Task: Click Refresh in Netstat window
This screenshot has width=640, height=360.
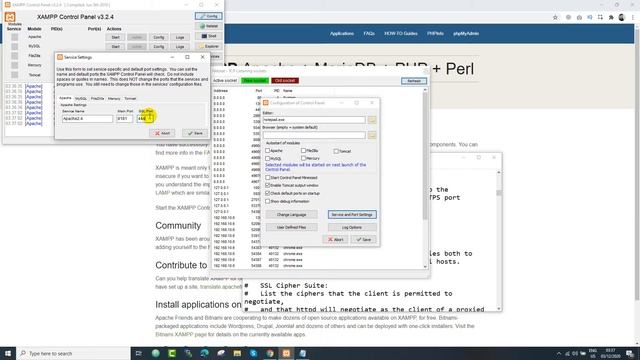Action: tap(414, 81)
